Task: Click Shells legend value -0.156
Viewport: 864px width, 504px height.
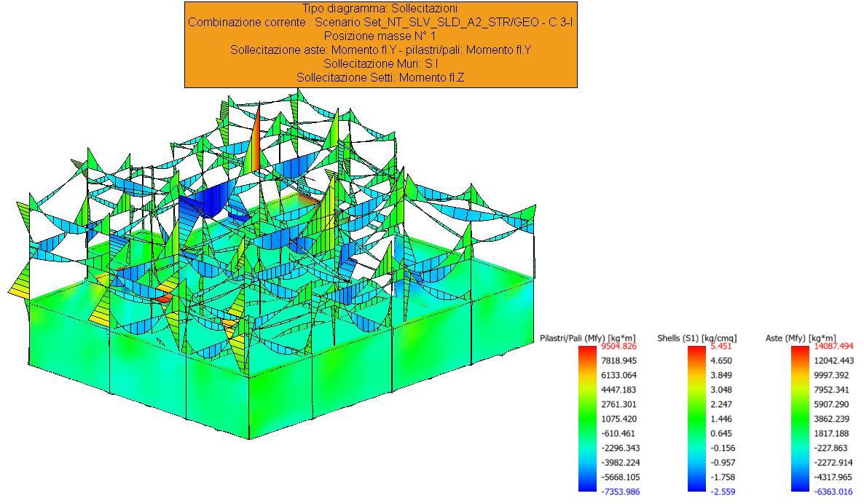Action: (723, 448)
